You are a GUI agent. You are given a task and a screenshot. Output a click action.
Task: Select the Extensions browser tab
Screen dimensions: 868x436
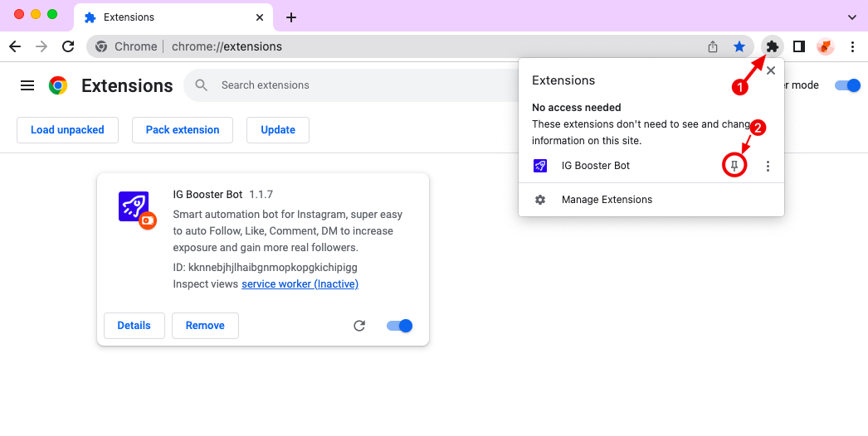173,17
